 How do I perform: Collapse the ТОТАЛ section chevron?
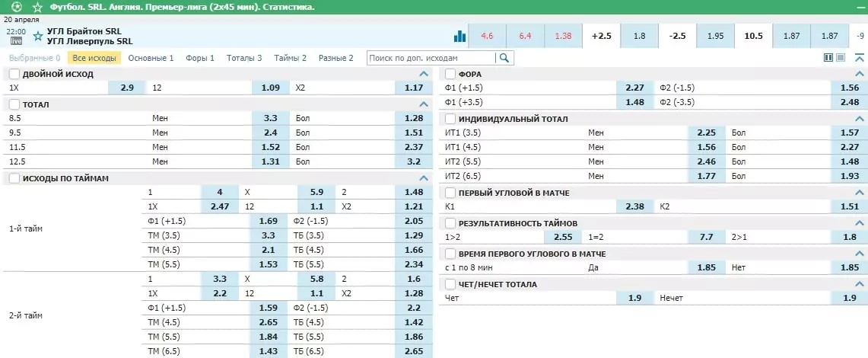point(424,104)
